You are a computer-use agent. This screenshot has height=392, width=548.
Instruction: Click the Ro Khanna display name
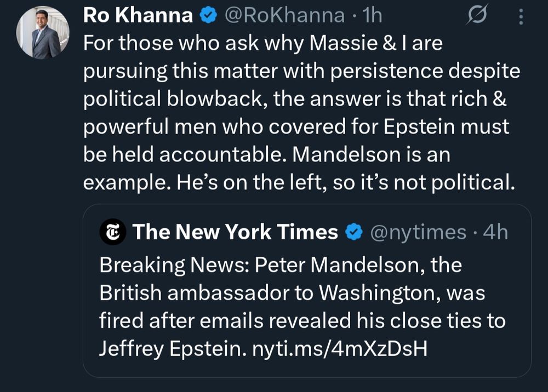(138, 16)
